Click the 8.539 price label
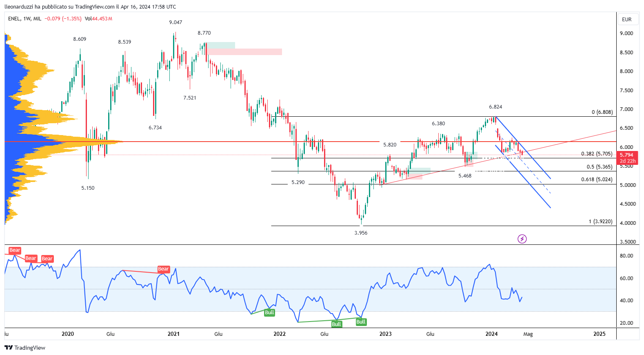Image resolution: width=644 pixels, height=355 pixels. coord(124,42)
